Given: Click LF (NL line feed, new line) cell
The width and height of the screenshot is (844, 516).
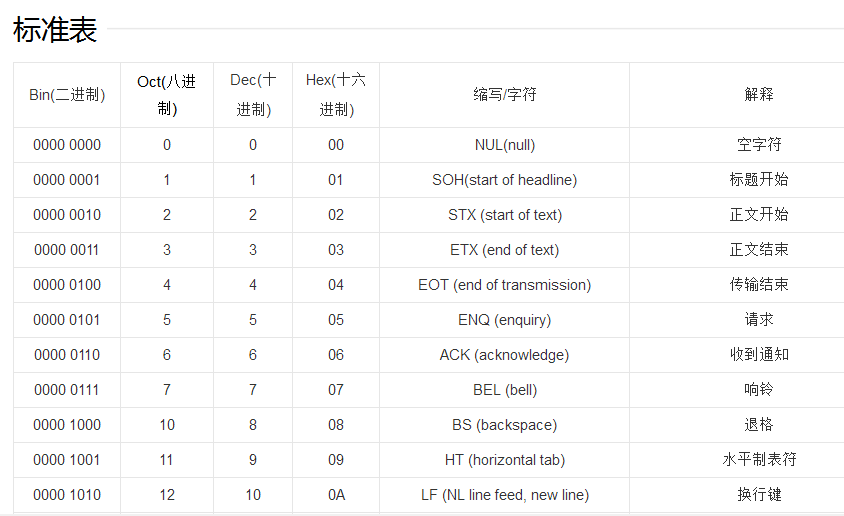Looking at the screenshot, I should click(505, 494).
